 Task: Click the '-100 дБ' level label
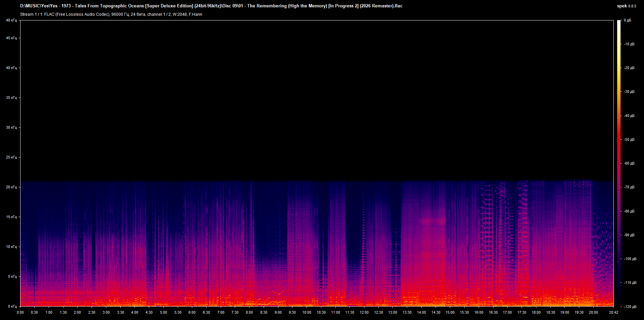(630, 259)
